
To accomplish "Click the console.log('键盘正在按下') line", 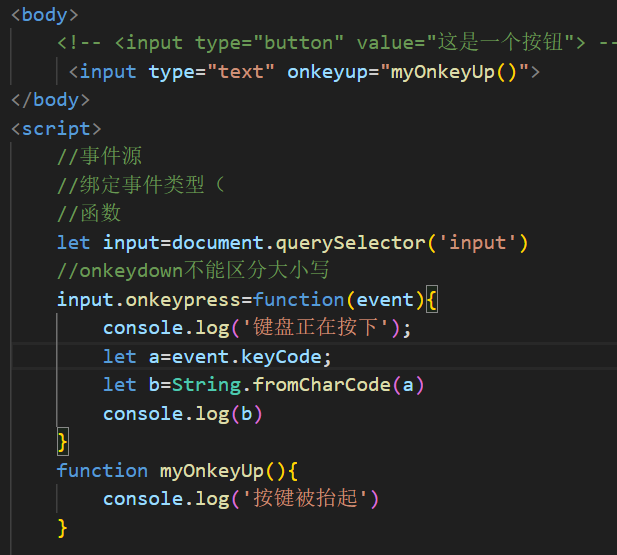I will click(257, 328).
